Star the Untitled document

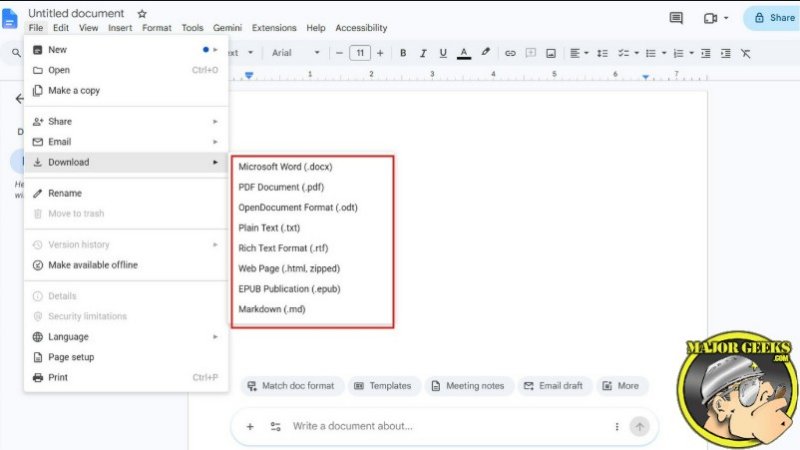pyautogui.click(x=142, y=14)
